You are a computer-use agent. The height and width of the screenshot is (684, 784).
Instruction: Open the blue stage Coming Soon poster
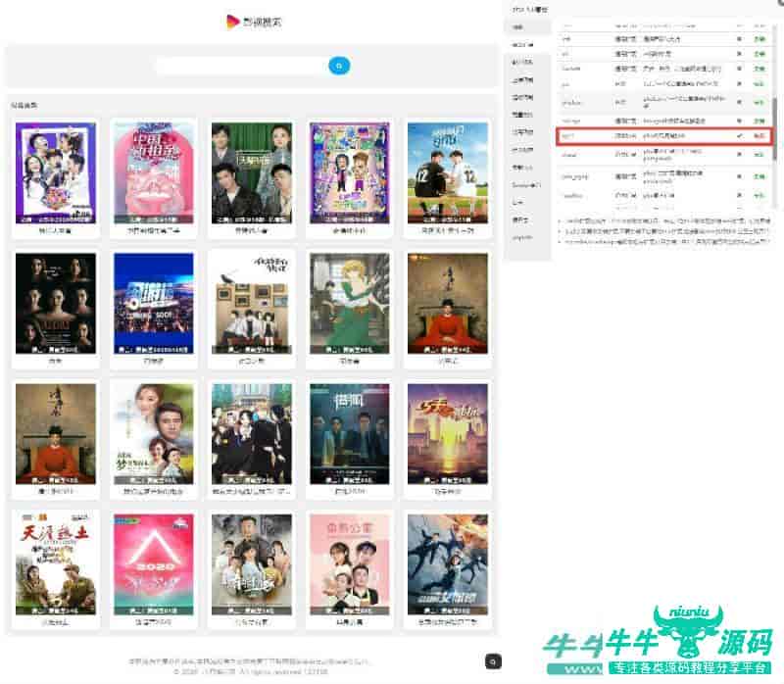click(x=154, y=304)
